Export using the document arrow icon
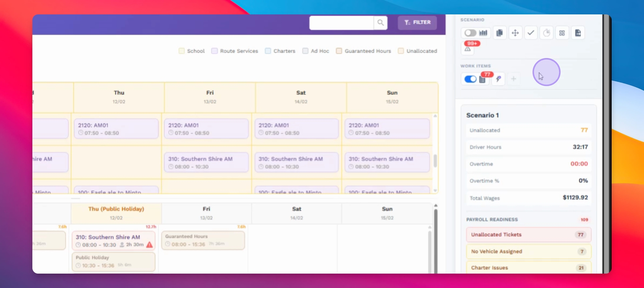Screen dimensions: 644x288 (578, 33)
